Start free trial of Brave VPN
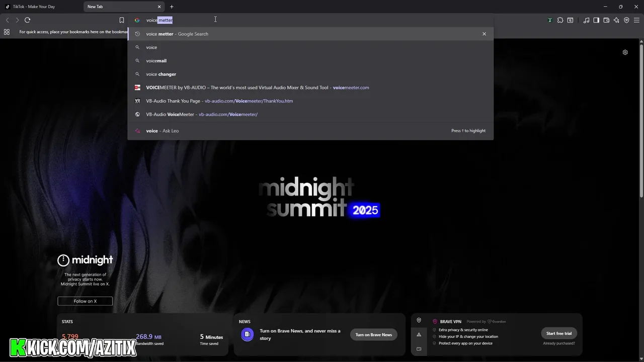Screen dimensions: 644x362 (x=558, y=333)
